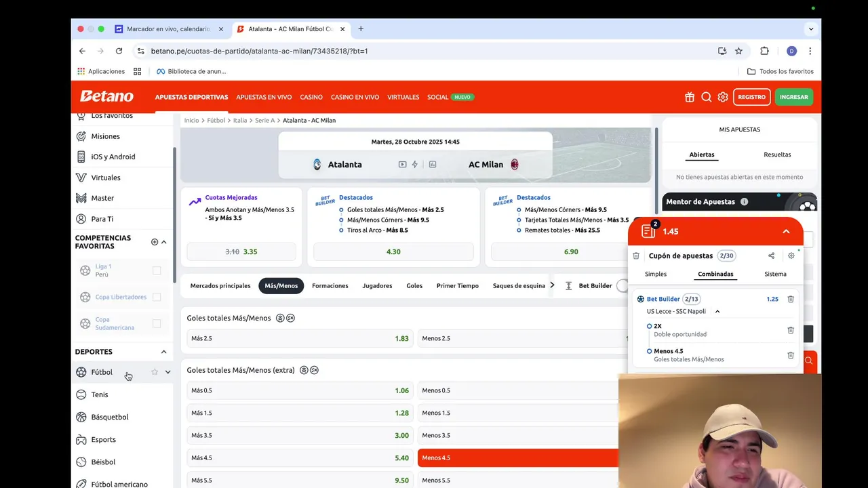This screenshot has height=488, width=868.
Task: Click Italia breadcrumb link
Action: (240, 121)
